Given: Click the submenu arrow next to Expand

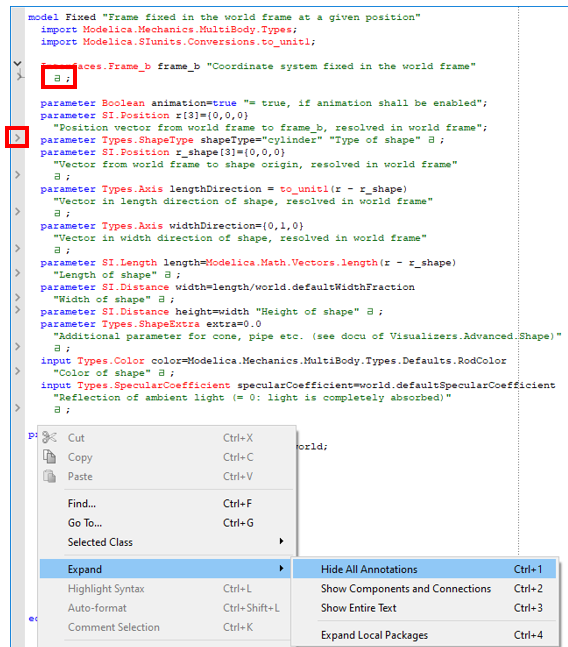Looking at the screenshot, I should point(281,568).
